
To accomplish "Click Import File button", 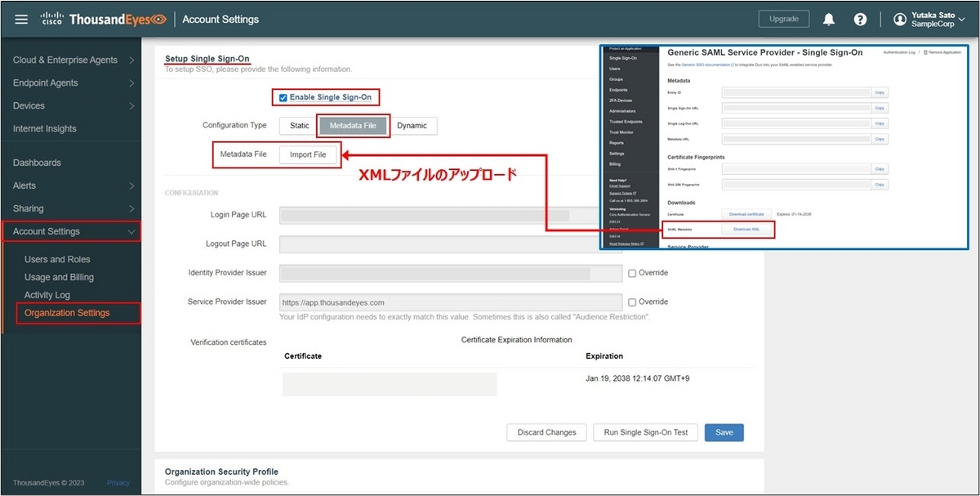I will tap(308, 154).
